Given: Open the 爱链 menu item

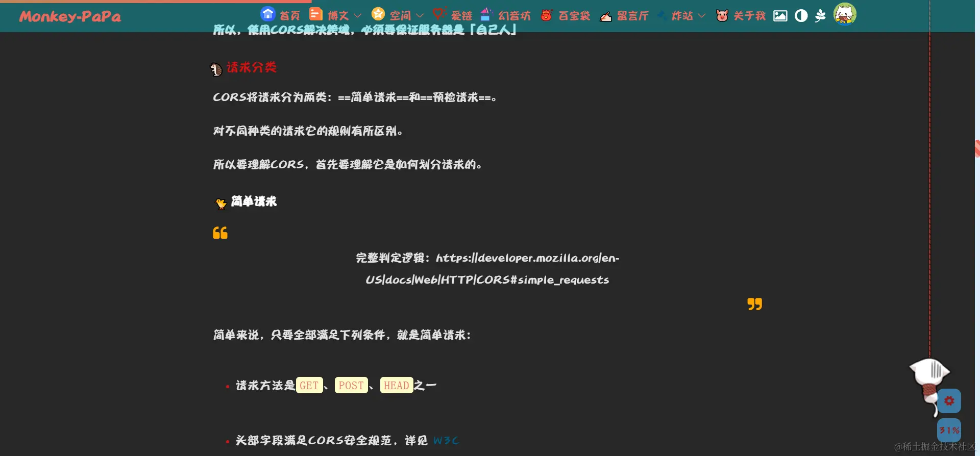Looking at the screenshot, I should coord(461,16).
